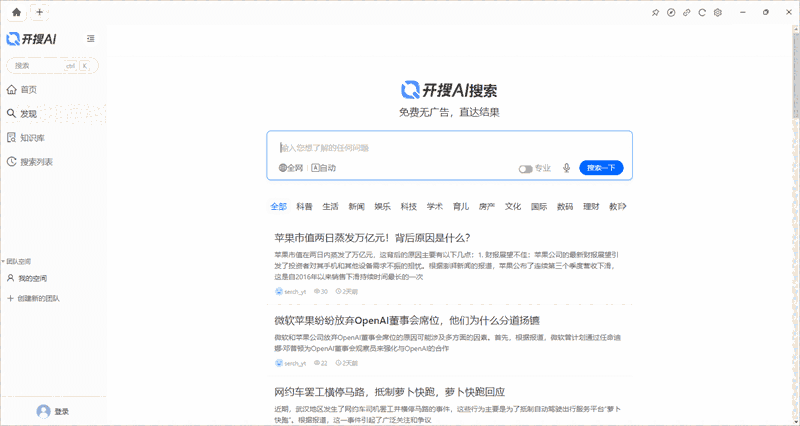Open settings gear in title bar
The height and width of the screenshot is (426, 800).
click(x=718, y=13)
